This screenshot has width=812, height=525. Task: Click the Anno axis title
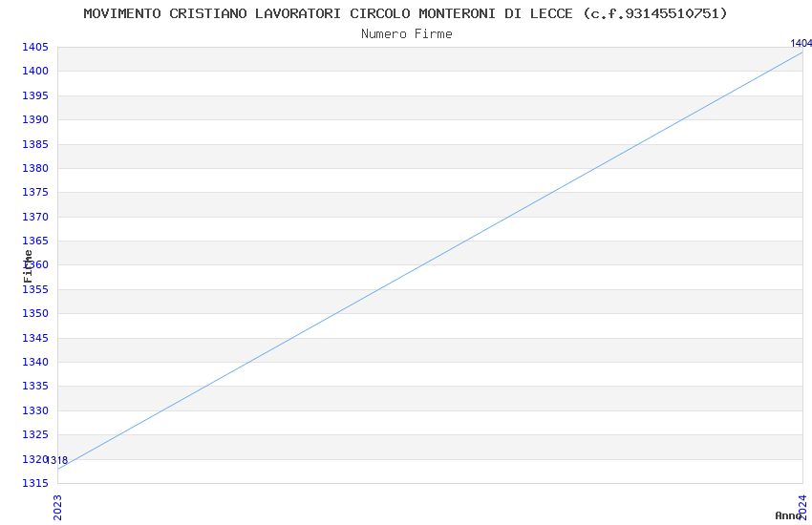(788, 515)
